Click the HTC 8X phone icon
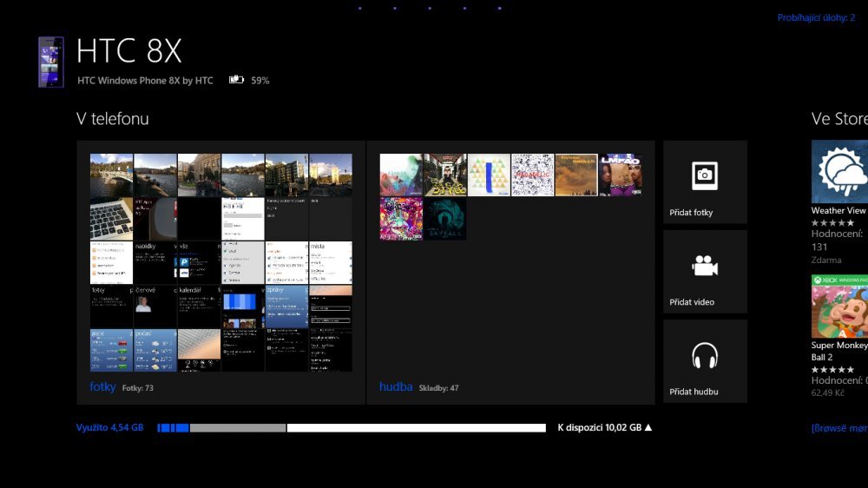Image resolution: width=868 pixels, height=488 pixels. pos(51,63)
